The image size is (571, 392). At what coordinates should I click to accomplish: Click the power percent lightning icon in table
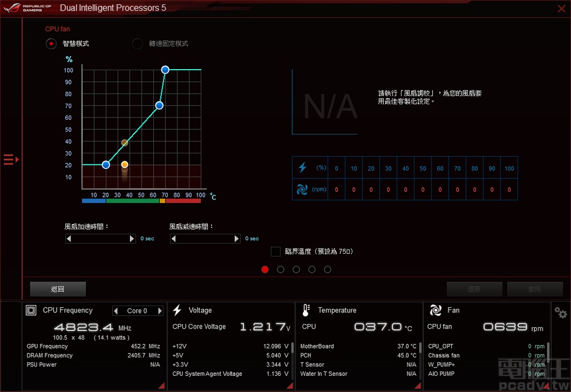pyautogui.click(x=302, y=168)
